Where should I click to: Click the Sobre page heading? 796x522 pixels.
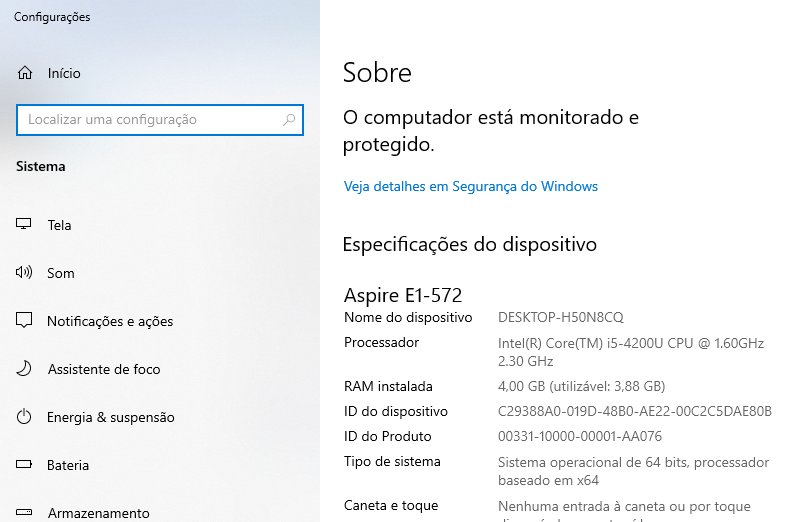click(x=377, y=73)
